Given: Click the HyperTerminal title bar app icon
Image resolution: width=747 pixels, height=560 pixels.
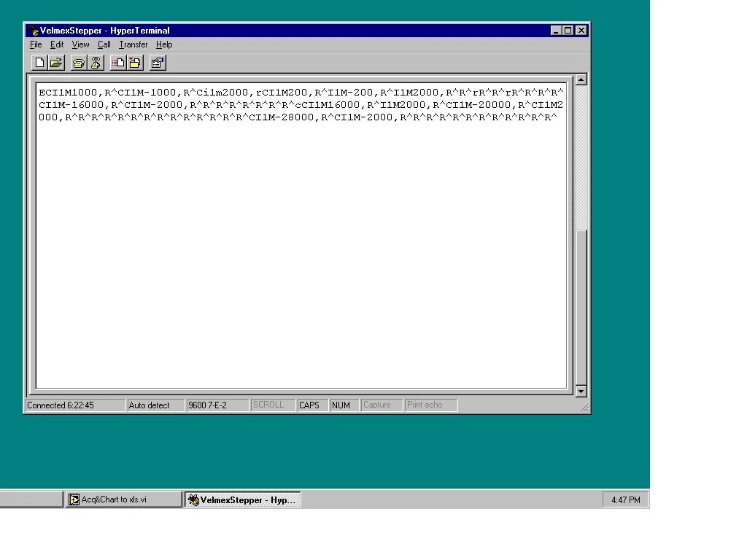Looking at the screenshot, I should point(34,31).
